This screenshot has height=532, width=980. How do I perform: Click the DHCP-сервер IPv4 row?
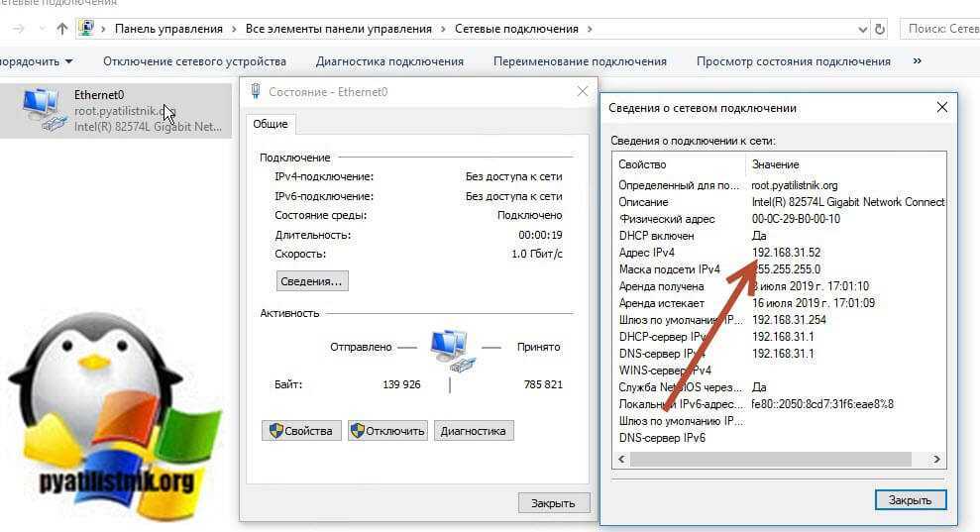point(780,337)
